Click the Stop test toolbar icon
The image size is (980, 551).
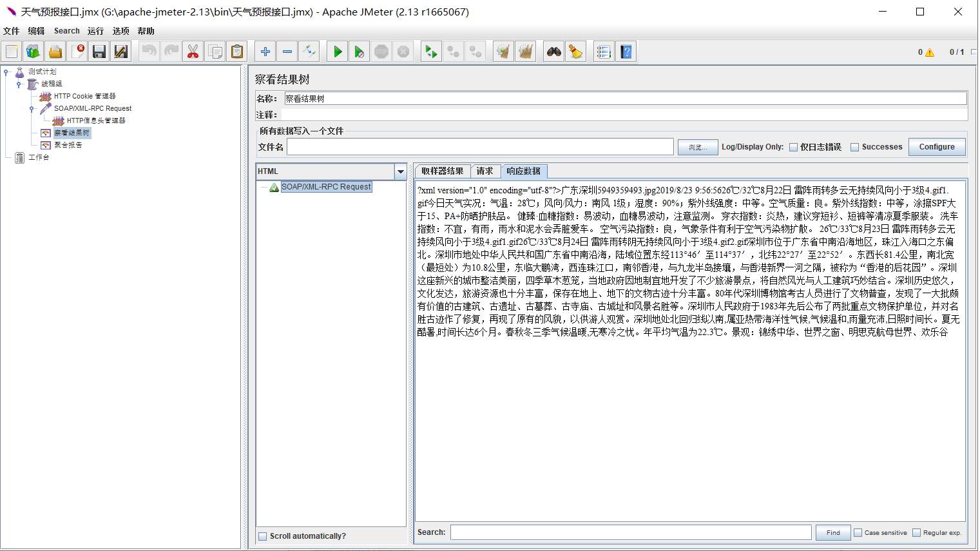click(381, 52)
